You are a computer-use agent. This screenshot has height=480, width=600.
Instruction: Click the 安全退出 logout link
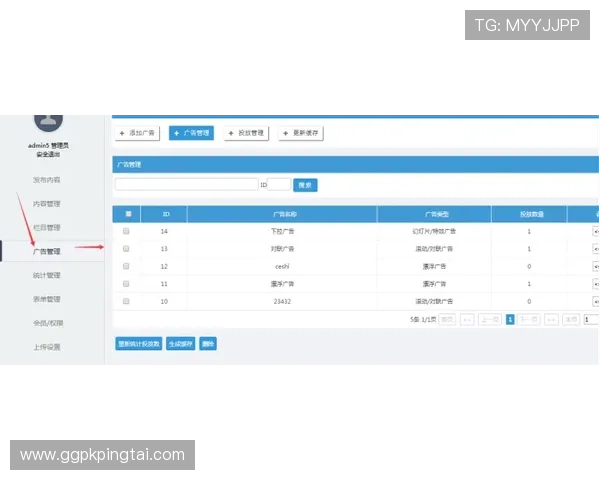coord(47,154)
